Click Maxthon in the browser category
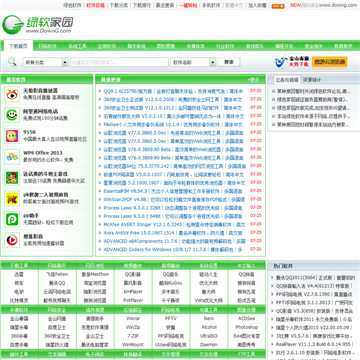This screenshot has width=360, height=360. click(x=95, y=274)
